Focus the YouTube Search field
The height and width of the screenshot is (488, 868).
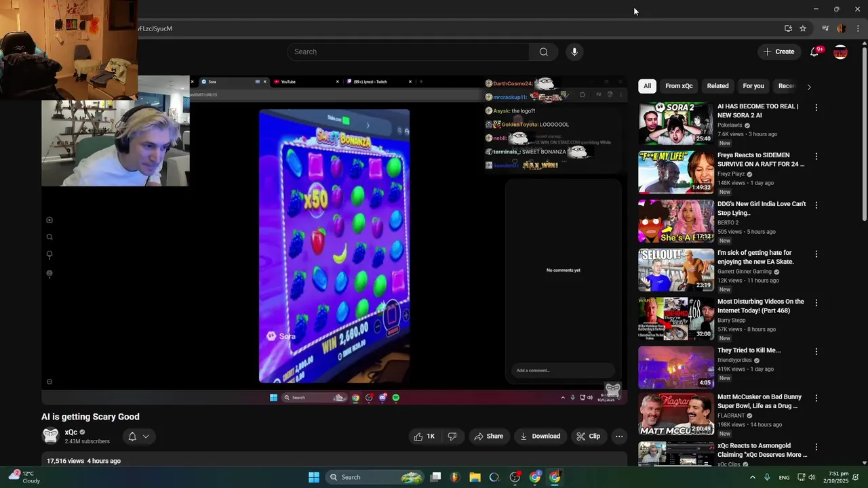pos(408,52)
